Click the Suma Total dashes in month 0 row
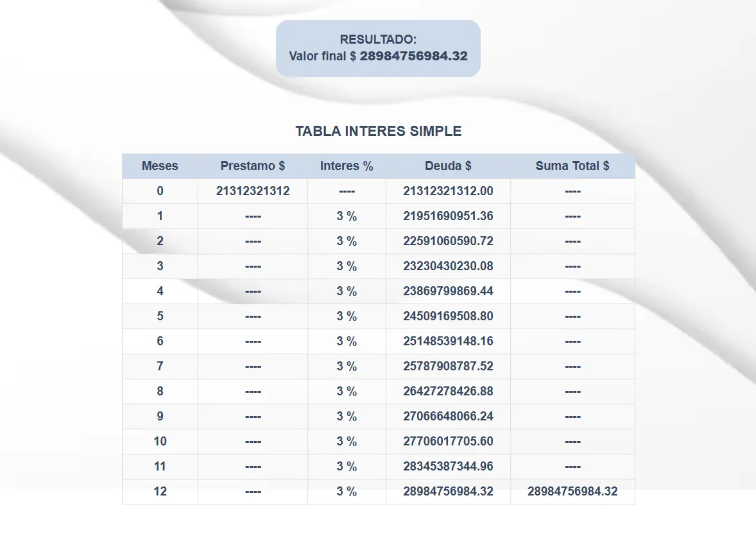The height and width of the screenshot is (534, 756). coord(572,191)
